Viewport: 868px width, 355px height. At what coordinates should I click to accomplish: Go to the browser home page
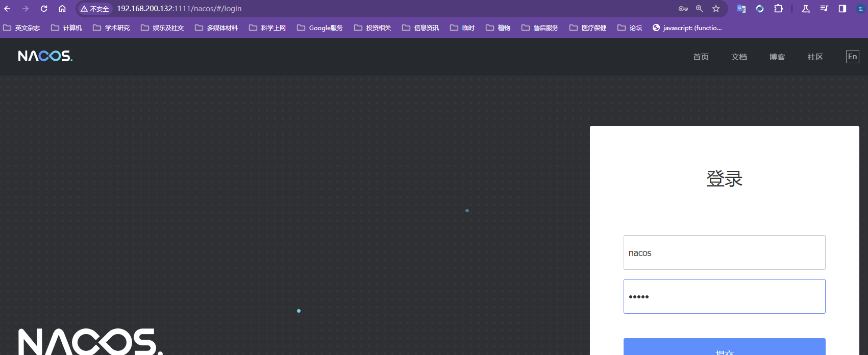(x=62, y=9)
